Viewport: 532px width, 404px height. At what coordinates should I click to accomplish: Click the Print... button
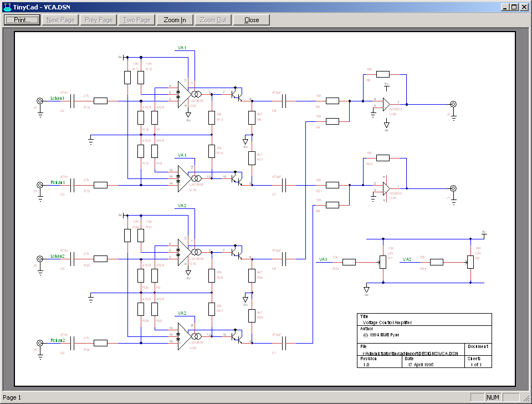tap(22, 20)
